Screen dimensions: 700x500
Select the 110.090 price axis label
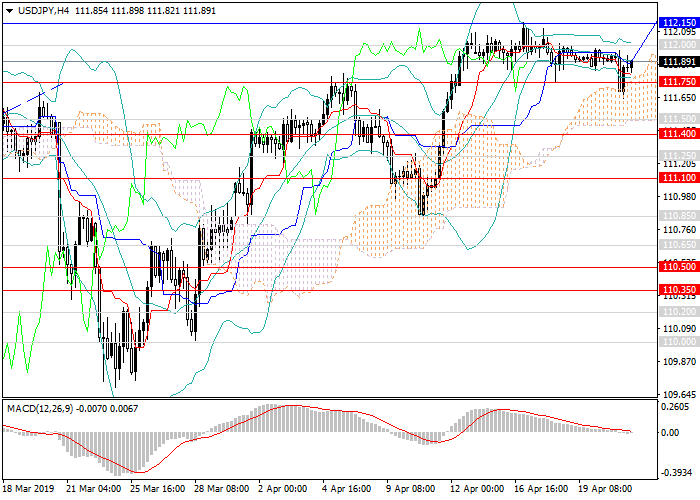(x=679, y=329)
